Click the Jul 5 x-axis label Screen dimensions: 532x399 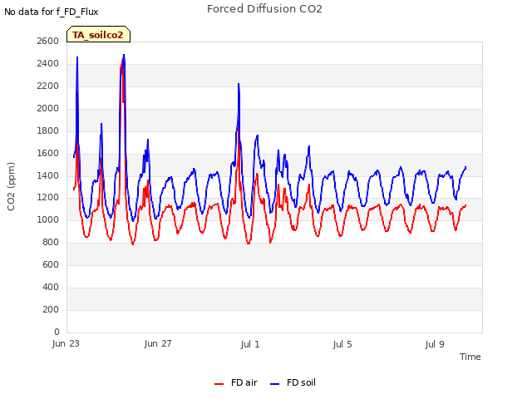point(342,344)
